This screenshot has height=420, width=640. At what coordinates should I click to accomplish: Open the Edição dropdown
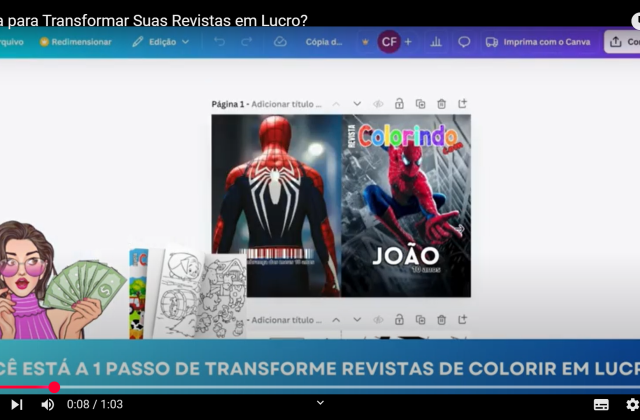tap(161, 42)
